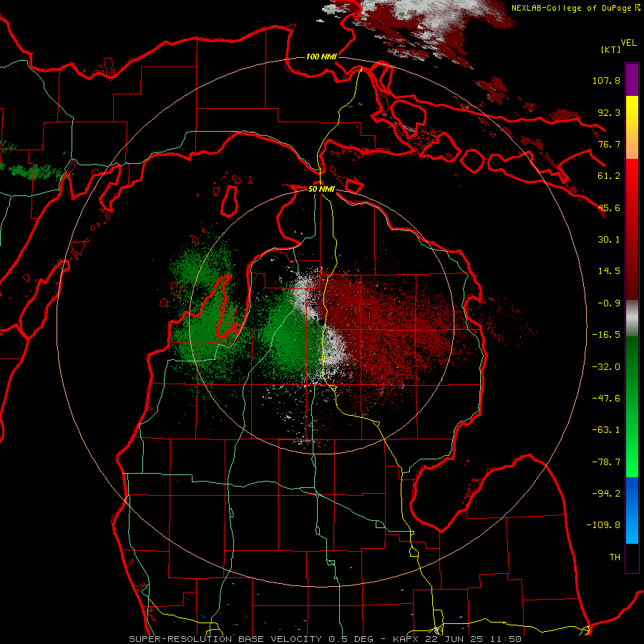
Task: Select the -109.8 legend value
Action: point(603,525)
